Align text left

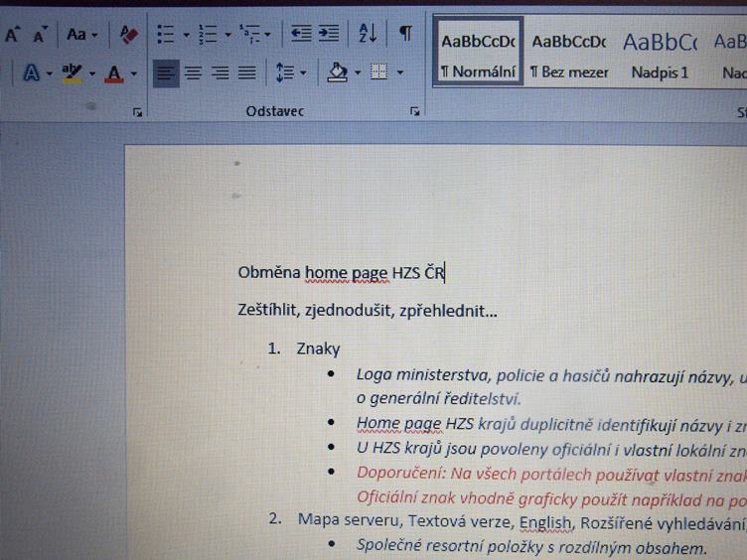(x=166, y=73)
